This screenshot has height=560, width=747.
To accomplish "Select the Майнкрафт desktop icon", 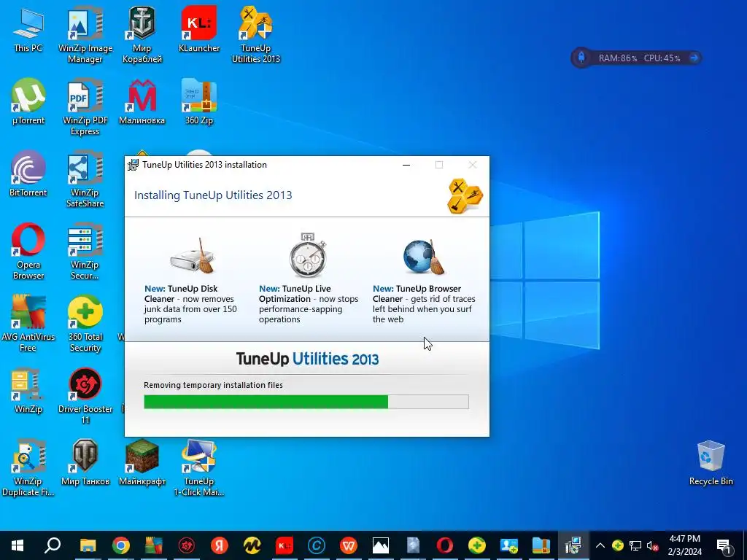I will click(x=142, y=462).
